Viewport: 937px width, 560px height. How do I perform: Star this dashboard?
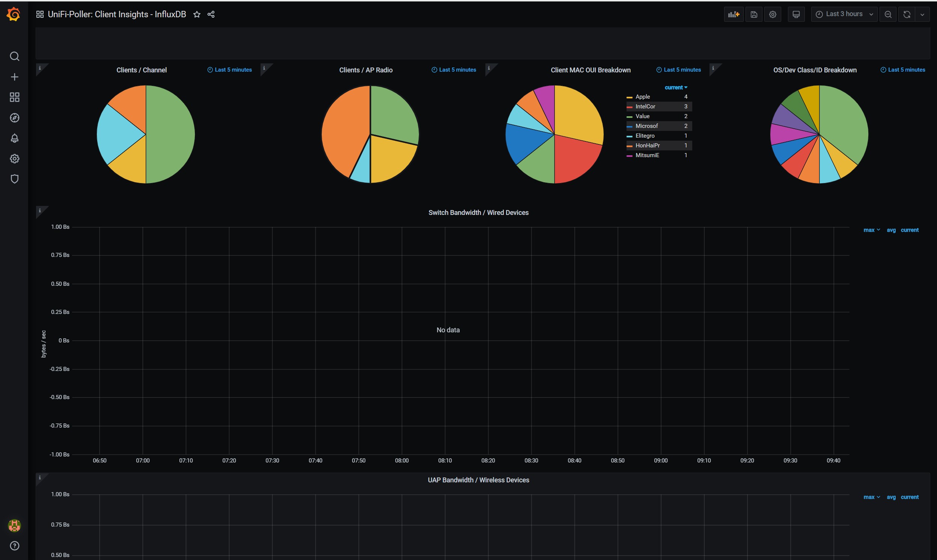(196, 14)
